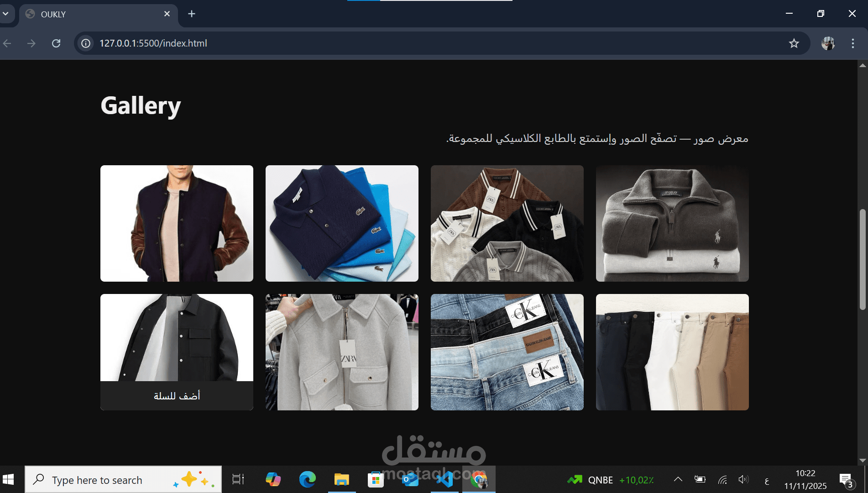
Task: Open the Wi-Fi network icon
Action: point(722,480)
